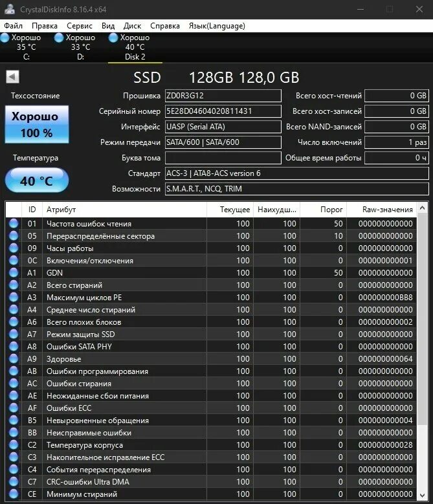433x504 pixels.
Task: Click the status orb for Накопительное исправление ECC
Action: [14, 457]
